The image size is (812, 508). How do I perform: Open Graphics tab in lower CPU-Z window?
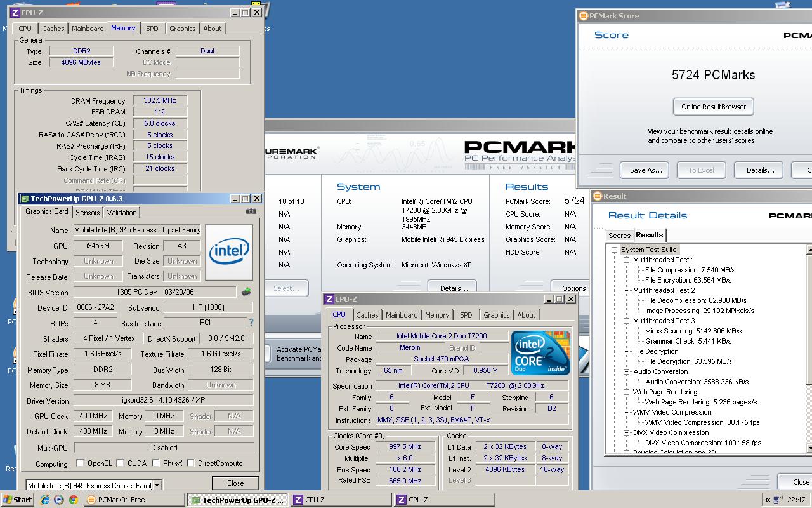point(496,315)
